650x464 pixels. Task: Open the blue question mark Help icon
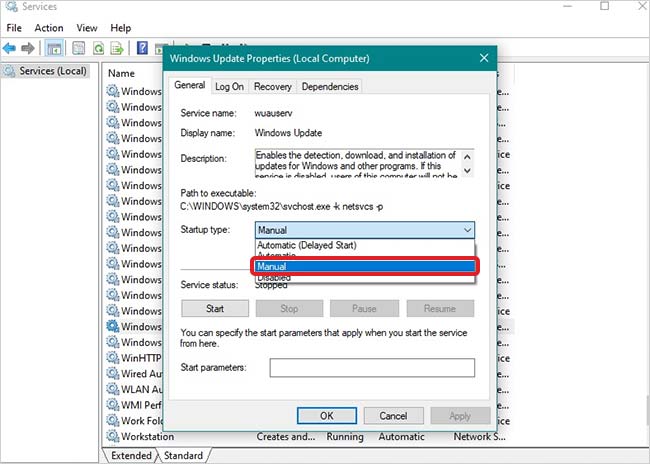pos(142,49)
